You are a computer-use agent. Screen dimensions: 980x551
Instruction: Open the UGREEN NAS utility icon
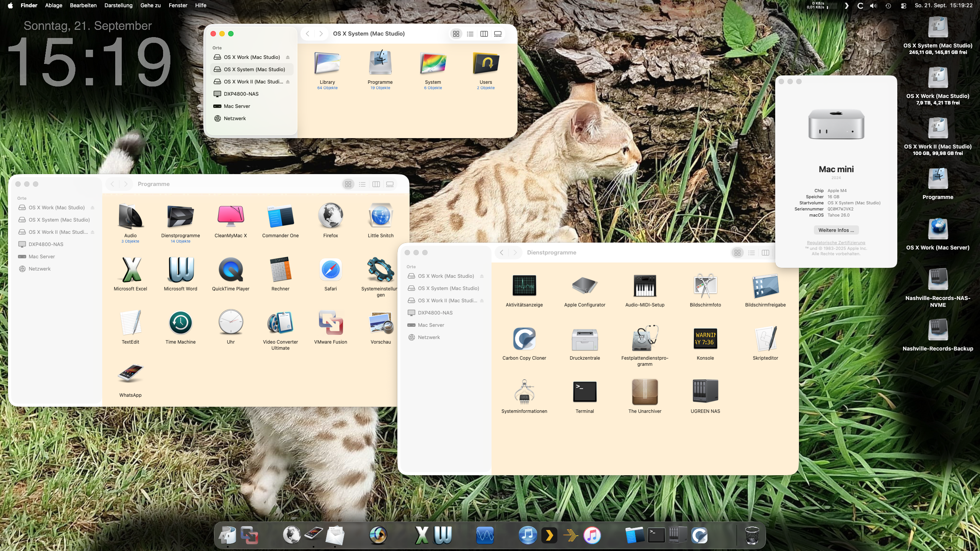tap(705, 392)
